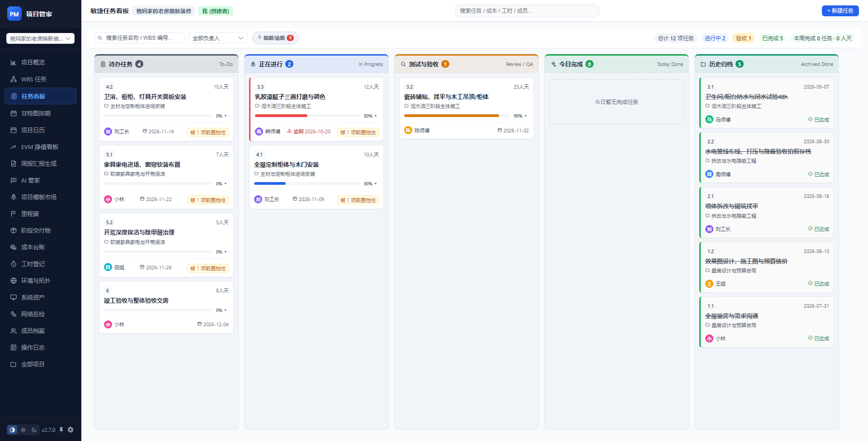Viewport: 868px width, 441px height.
Task: Click AI 管家 chat icon
Action: coord(14,180)
